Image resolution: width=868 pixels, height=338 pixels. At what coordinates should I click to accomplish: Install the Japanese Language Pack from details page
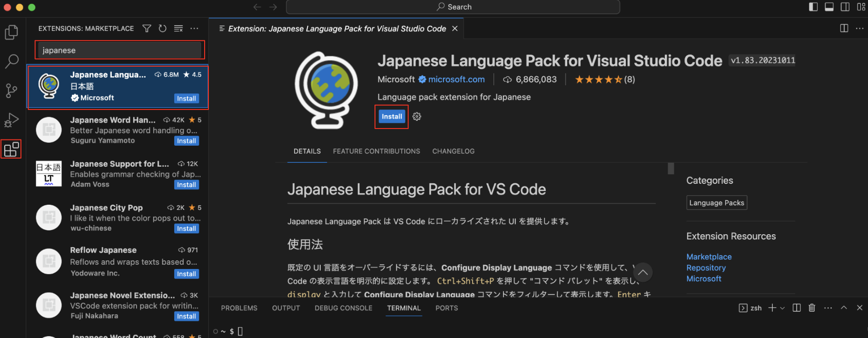[392, 117]
